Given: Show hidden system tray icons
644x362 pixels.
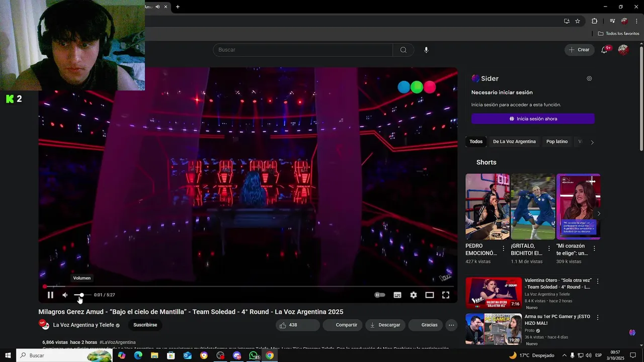Looking at the screenshot, I should pos(564,355).
